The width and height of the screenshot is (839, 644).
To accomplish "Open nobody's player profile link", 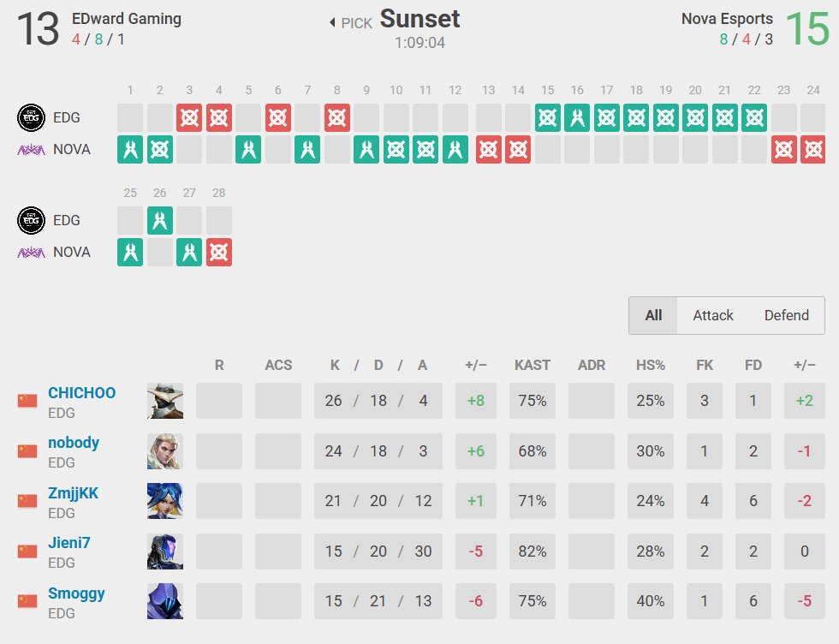I will (74, 442).
